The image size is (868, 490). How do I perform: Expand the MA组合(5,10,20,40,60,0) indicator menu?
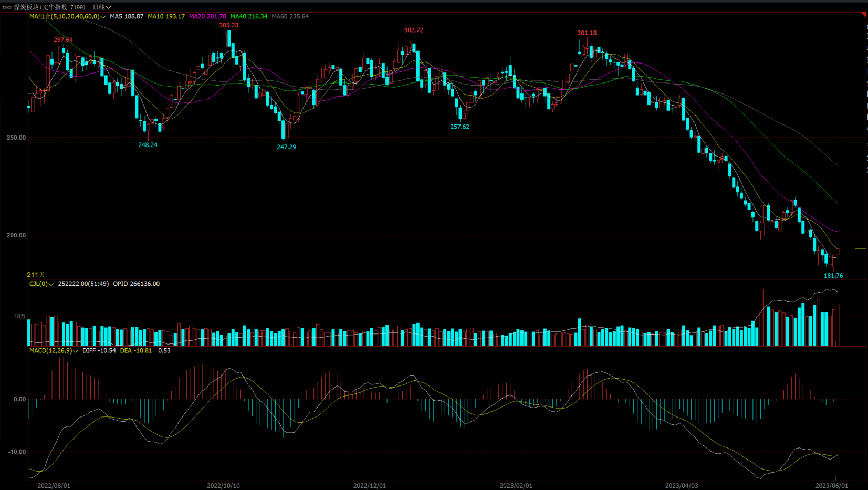[x=67, y=17]
